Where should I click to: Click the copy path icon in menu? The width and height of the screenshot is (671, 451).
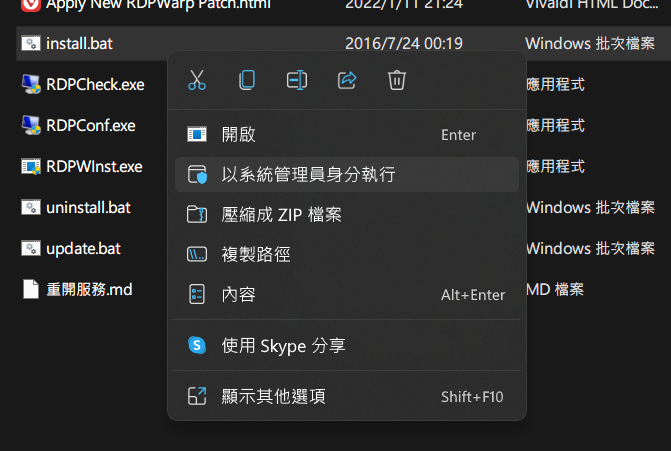[197, 254]
